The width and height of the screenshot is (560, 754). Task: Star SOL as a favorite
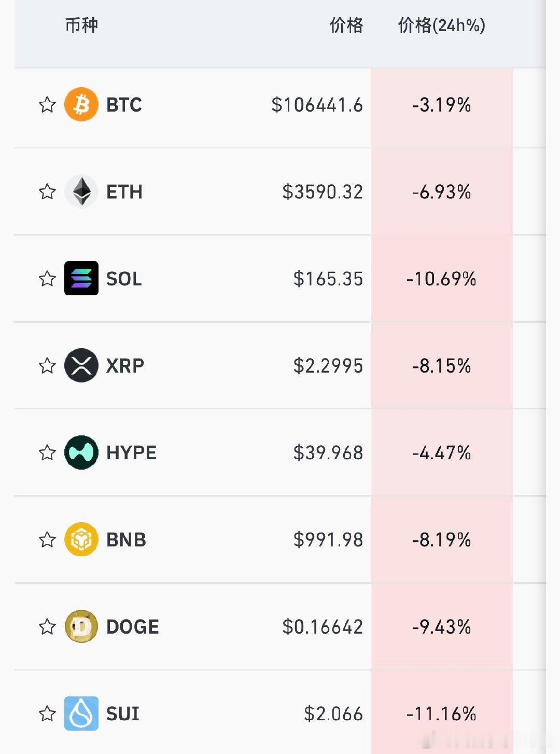pyautogui.click(x=47, y=278)
